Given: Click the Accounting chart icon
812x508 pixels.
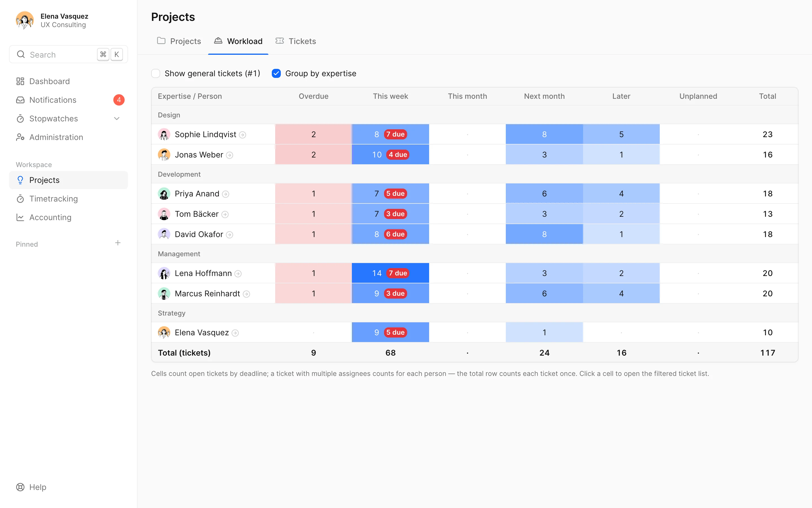Looking at the screenshot, I should tap(20, 217).
